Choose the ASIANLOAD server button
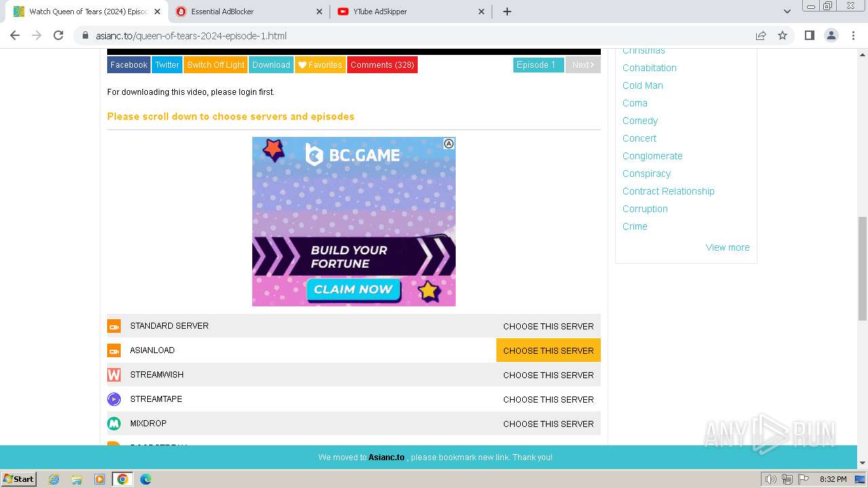868x488 pixels. 549,350
